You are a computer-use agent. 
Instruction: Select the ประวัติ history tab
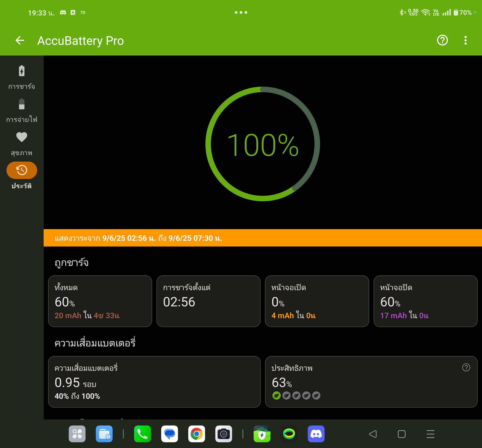point(22,176)
